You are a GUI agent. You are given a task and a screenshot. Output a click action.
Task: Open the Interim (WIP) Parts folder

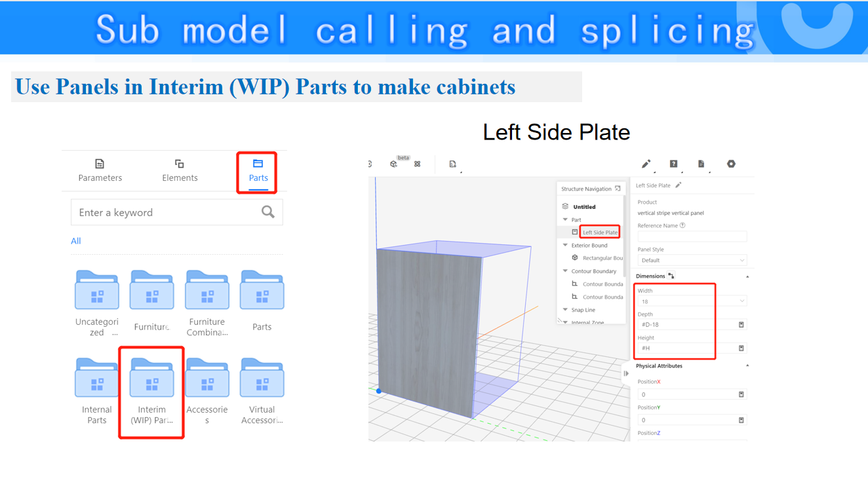[152, 391]
